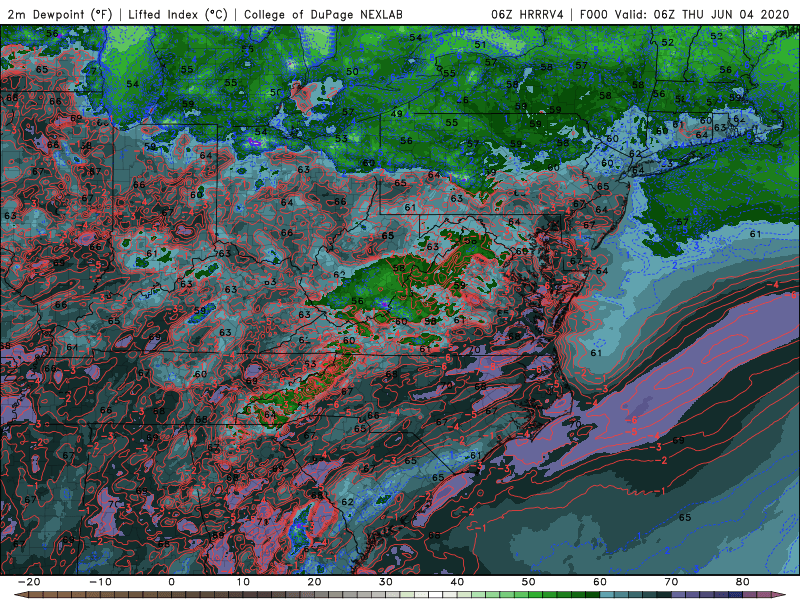Click the 50 label on the color scale
This screenshot has height=600, width=800.
point(529,582)
